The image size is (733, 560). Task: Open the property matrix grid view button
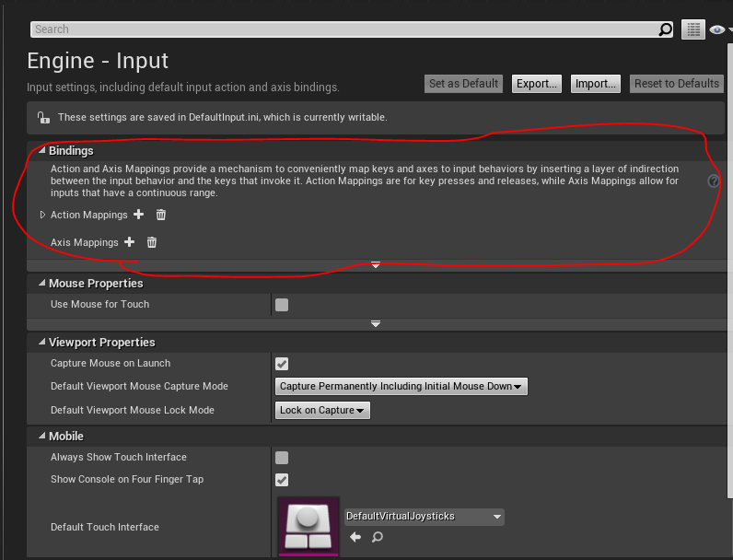tap(693, 29)
